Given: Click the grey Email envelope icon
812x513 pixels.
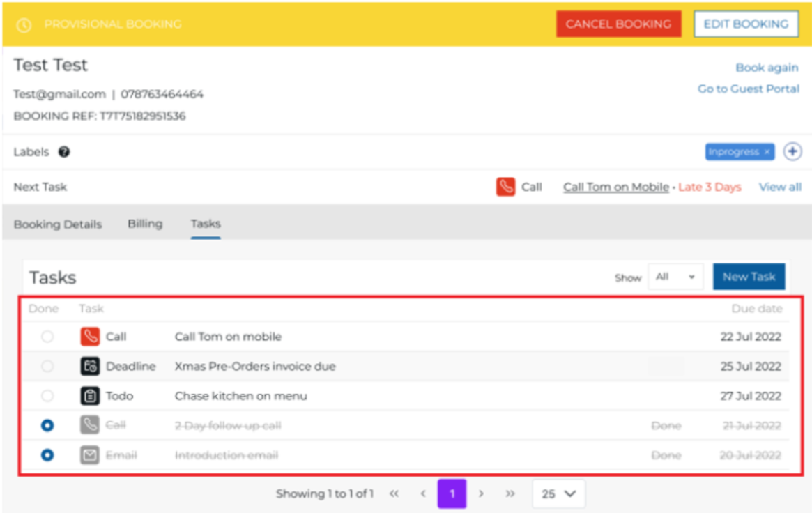Looking at the screenshot, I should (90, 455).
